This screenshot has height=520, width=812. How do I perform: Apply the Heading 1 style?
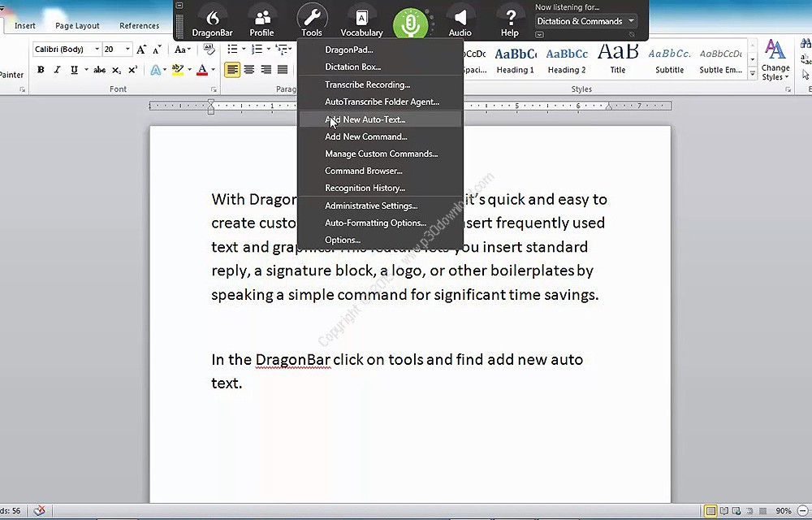(x=516, y=61)
